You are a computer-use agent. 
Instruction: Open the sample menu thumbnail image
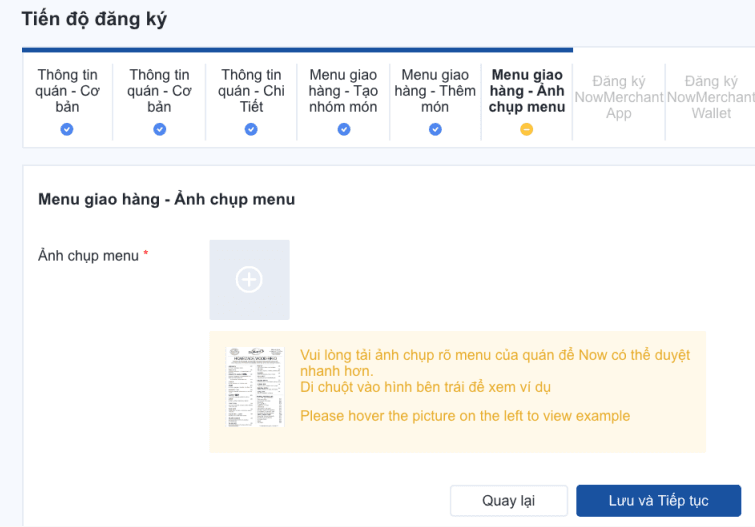click(255, 387)
